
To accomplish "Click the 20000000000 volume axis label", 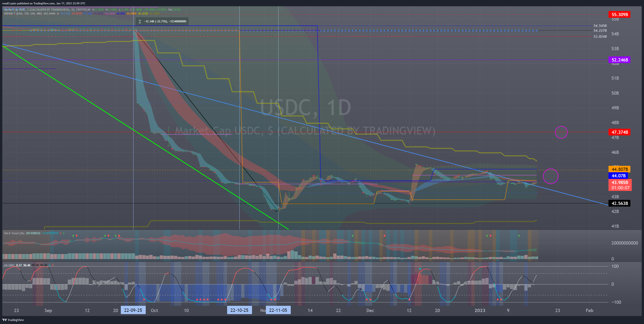I will (x=624, y=243).
